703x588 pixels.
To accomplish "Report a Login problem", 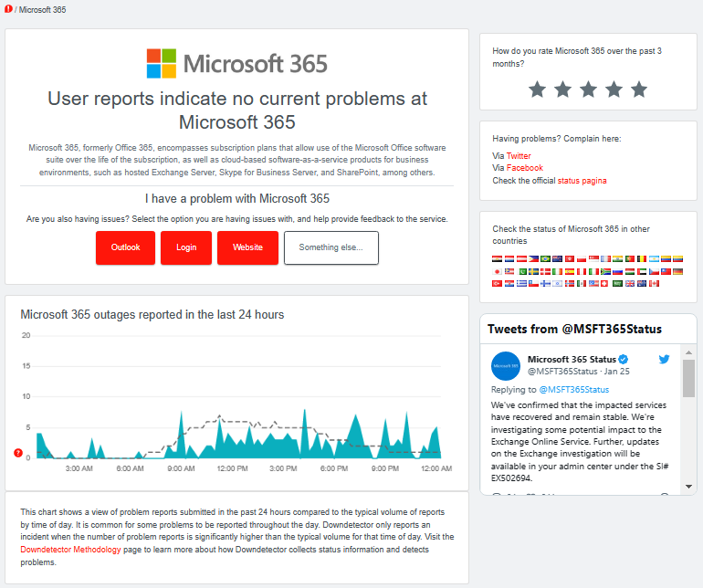I will click(186, 247).
